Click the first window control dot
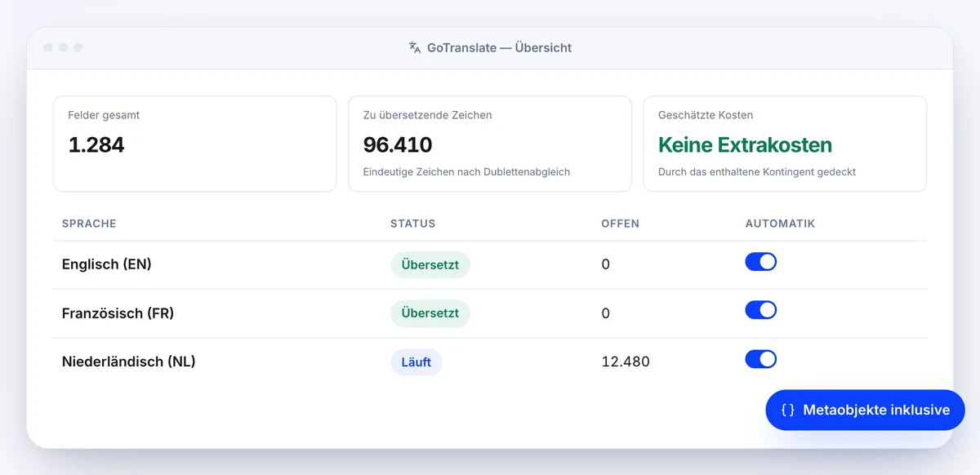The width and height of the screenshot is (980, 475). click(48, 47)
